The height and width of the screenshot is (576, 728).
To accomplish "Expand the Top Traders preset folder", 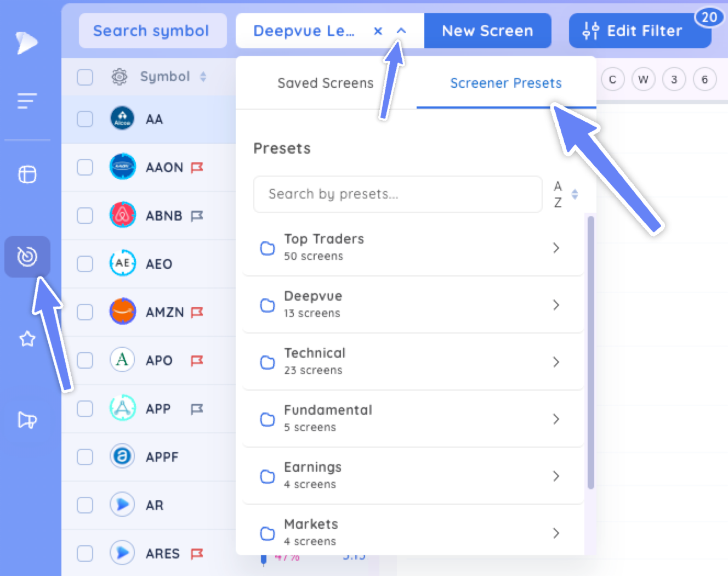I will (x=413, y=248).
